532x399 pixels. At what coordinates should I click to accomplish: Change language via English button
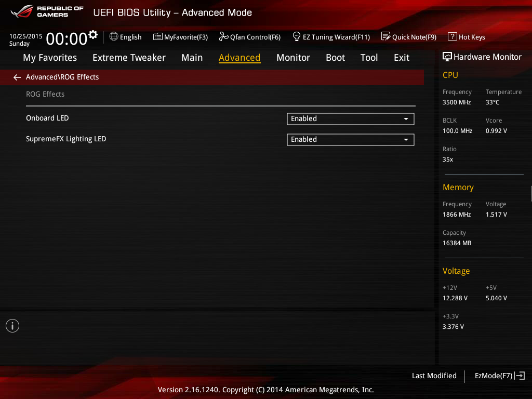pos(126,37)
